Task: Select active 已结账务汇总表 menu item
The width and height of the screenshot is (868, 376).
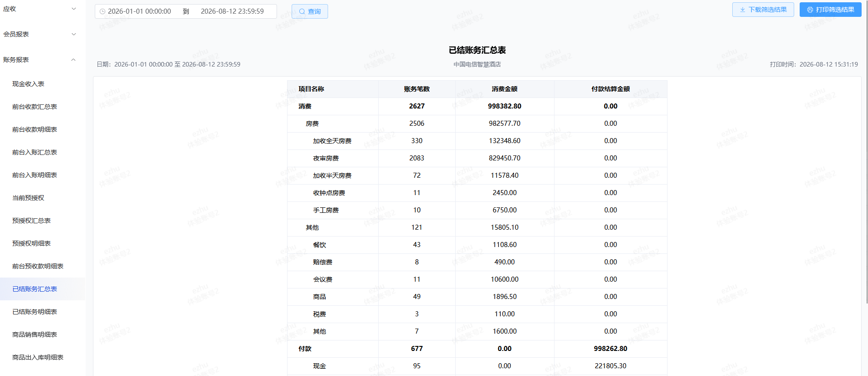Action: click(42, 289)
